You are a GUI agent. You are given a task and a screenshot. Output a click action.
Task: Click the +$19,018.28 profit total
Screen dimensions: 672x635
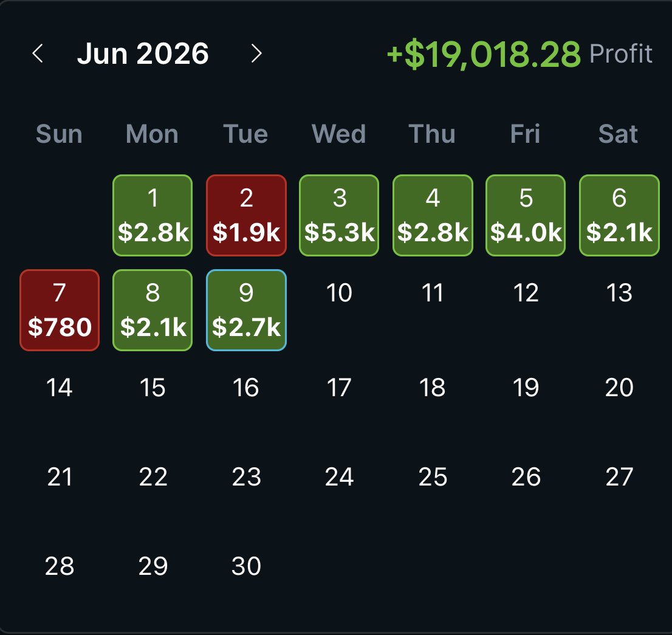click(x=484, y=55)
